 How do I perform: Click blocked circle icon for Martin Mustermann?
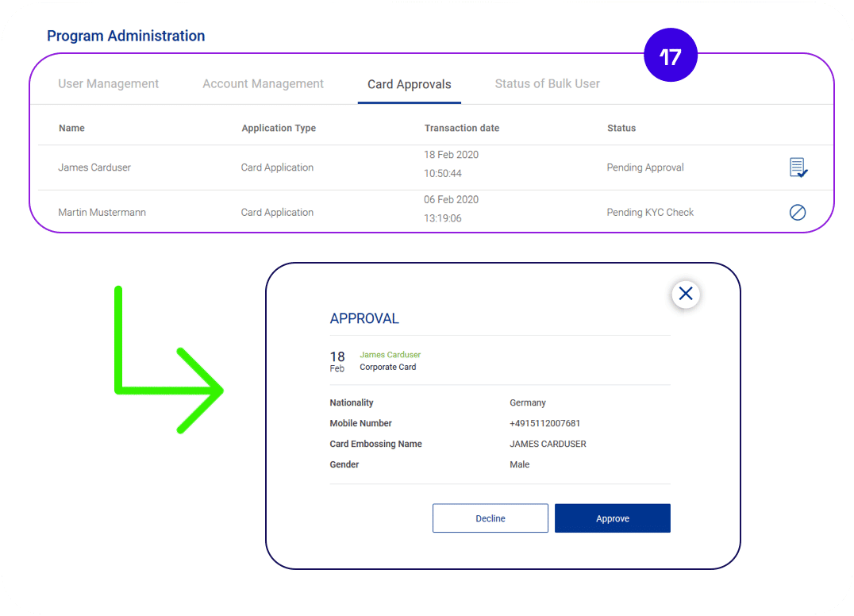pos(798,213)
